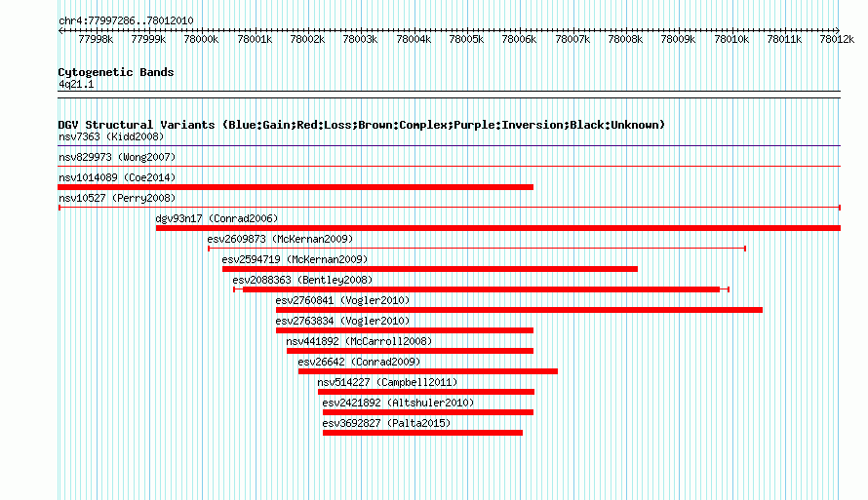Click the red bar under esv2594719

[430, 269]
